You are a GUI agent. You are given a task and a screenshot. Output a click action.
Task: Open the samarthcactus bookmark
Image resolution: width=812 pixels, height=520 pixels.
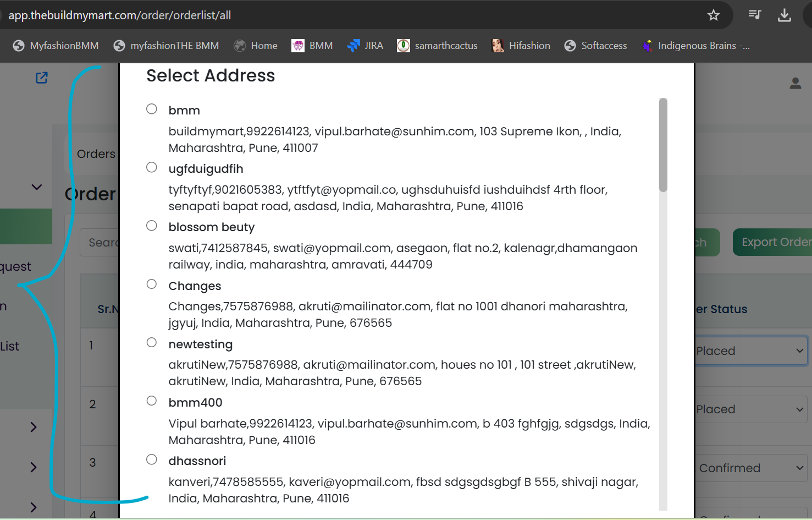click(437, 46)
